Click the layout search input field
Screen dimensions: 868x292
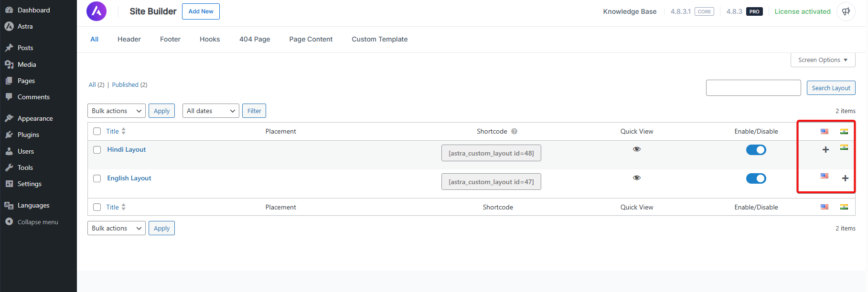click(753, 88)
